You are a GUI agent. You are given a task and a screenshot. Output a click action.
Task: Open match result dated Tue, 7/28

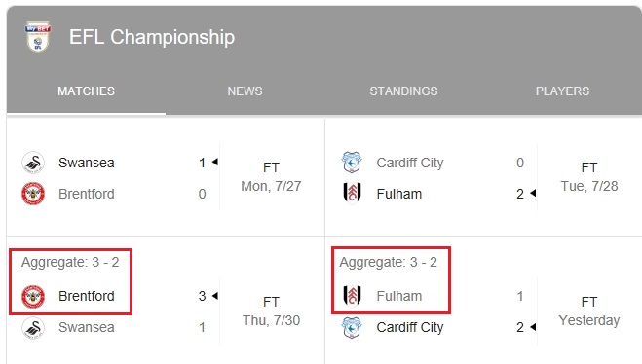point(483,177)
